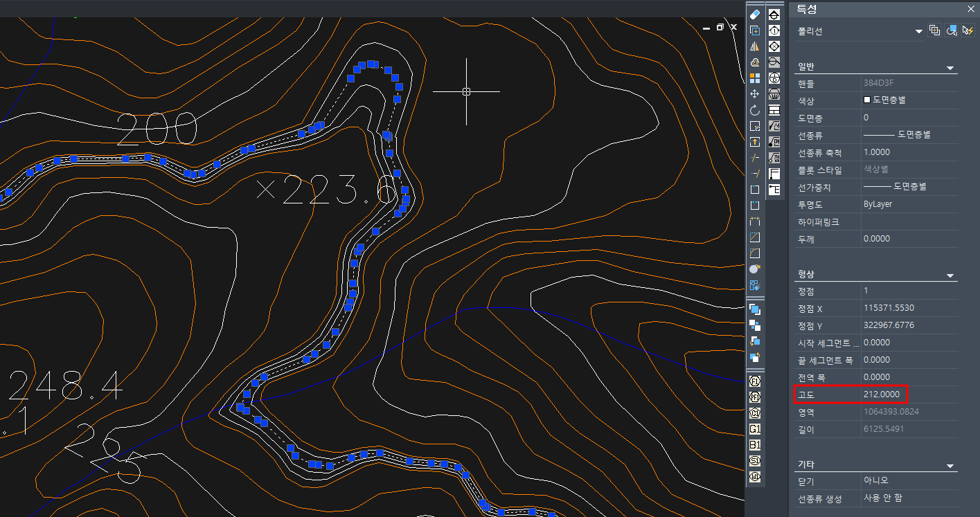The image size is (980, 517).
Task: Click Send to Back draw order icon
Action: (755, 325)
